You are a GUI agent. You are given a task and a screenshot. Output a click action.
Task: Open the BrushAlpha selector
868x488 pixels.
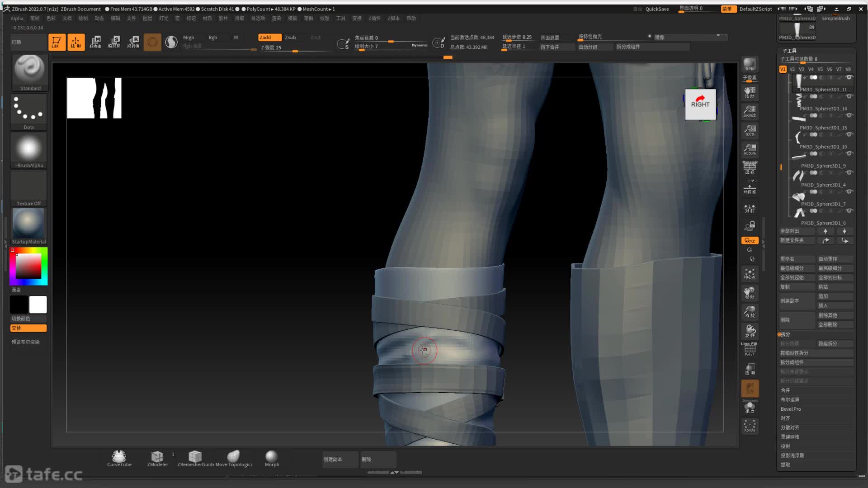point(29,150)
